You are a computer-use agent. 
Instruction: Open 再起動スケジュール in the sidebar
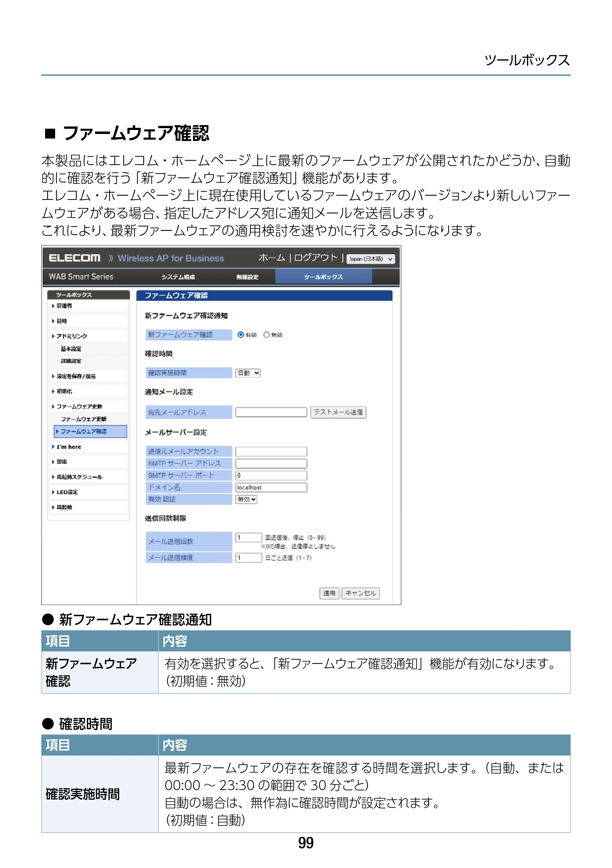click(x=80, y=477)
